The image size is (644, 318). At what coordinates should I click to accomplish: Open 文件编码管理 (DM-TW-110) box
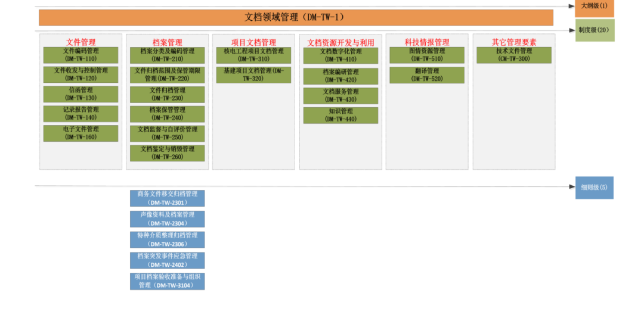(x=80, y=55)
